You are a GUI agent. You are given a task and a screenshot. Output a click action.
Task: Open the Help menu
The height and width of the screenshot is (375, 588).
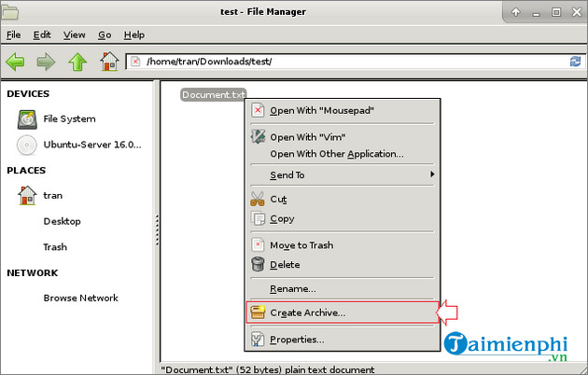coord(134,35)
